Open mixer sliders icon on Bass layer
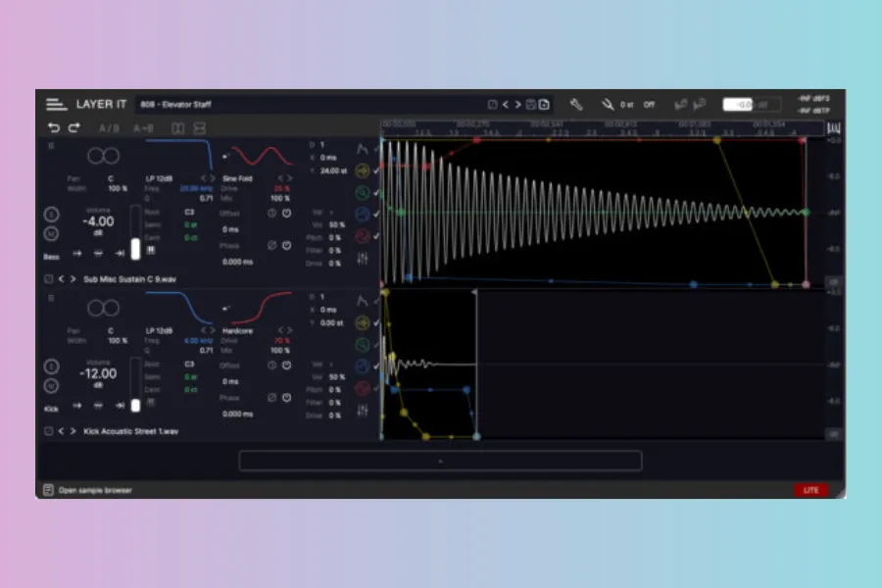Screen dimensions: 882x588 (363, 258)
